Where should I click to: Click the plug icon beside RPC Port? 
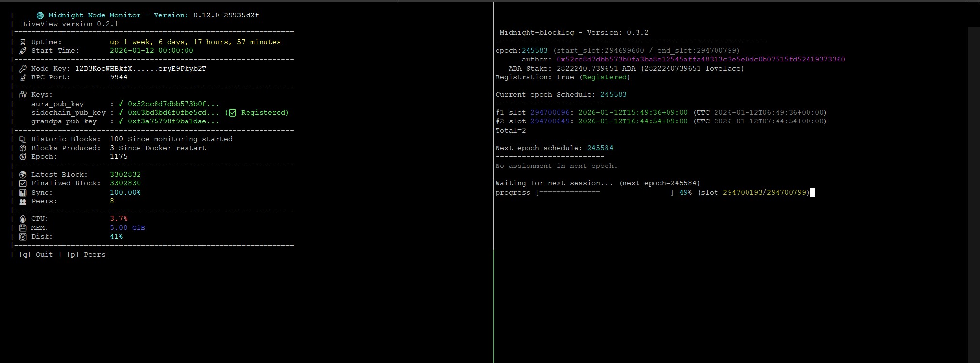tap(23, 77)
